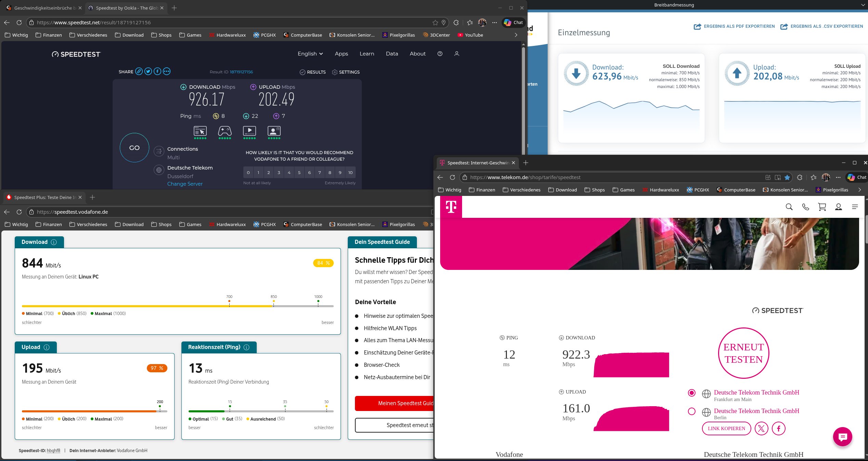
Task: Pick rating 10 on recommendation scale
Action: 350,173
